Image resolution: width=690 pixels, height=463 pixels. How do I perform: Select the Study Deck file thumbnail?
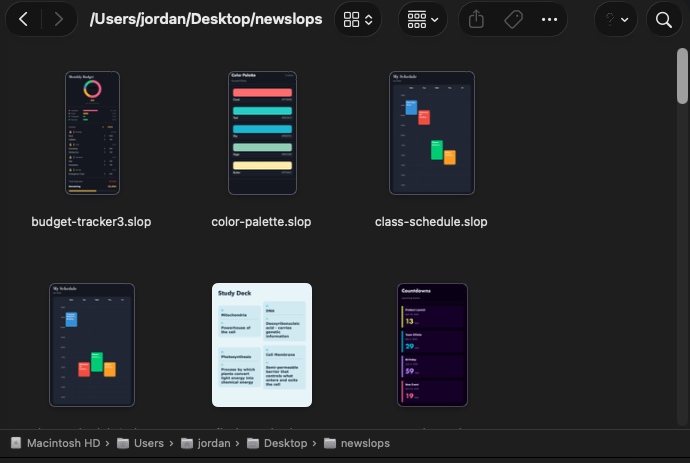tap(262, 345)
